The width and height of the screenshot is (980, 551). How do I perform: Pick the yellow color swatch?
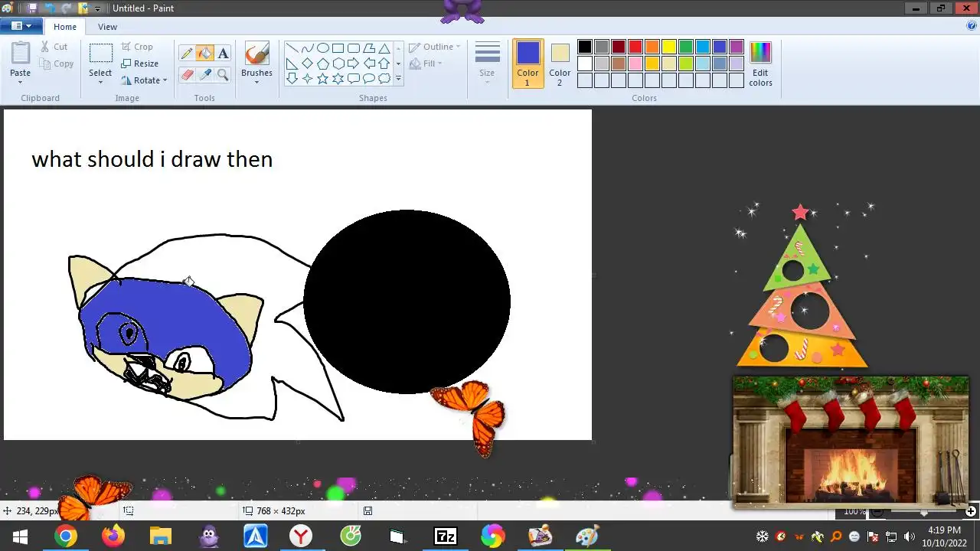[669, 47]
